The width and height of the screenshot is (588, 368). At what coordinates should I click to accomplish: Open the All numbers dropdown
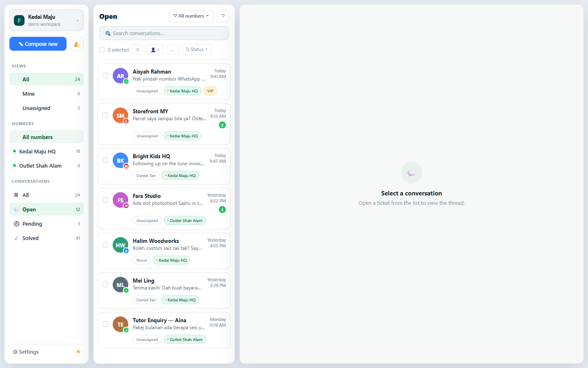tap(191, 16)
